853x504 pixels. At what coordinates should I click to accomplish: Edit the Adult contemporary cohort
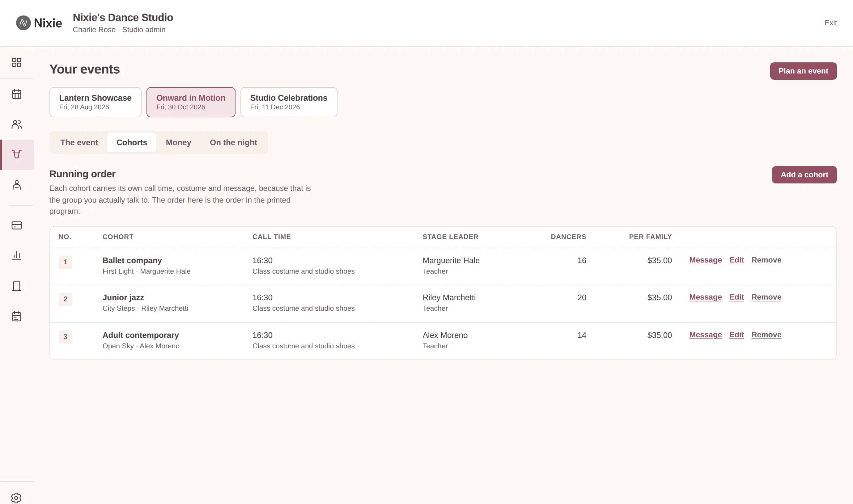(x=736, y=335)
